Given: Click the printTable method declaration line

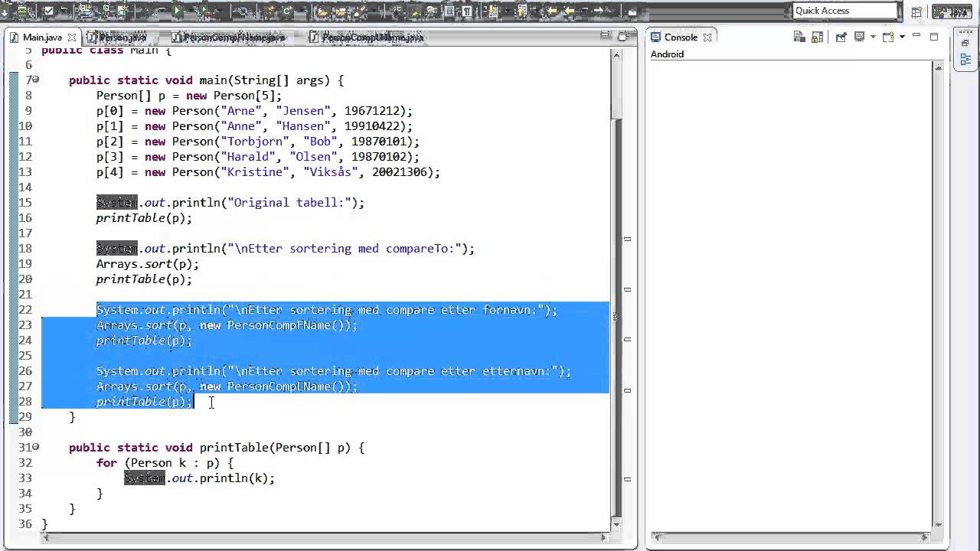Looking at the screenshot, I should 217,447.
